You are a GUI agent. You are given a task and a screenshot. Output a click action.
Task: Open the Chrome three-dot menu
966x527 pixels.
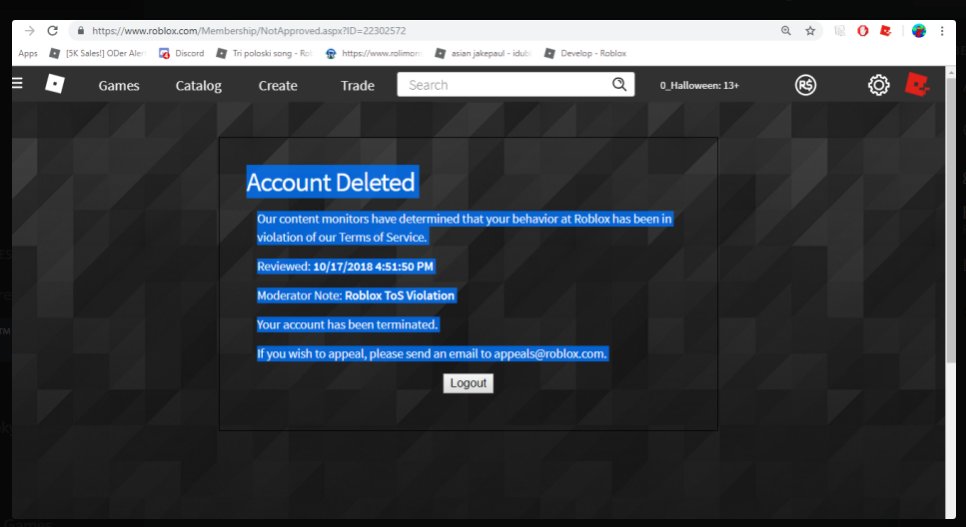942,31
